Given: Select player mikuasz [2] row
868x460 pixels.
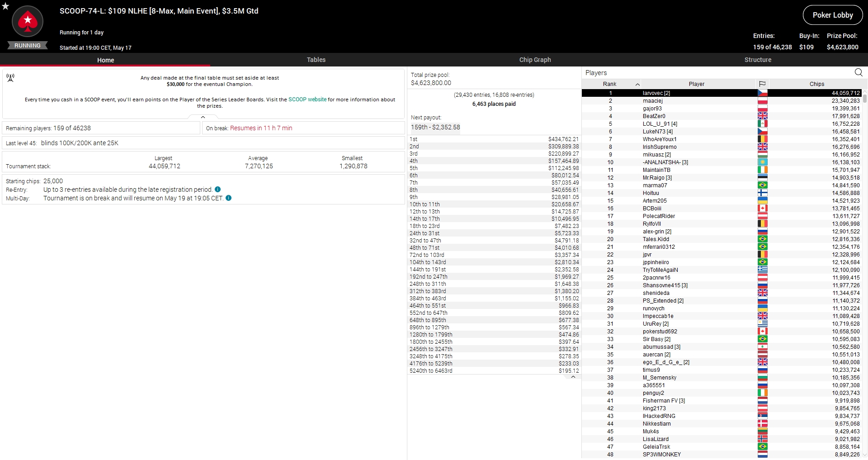Looking at the screenshot, I should [722, 155].
